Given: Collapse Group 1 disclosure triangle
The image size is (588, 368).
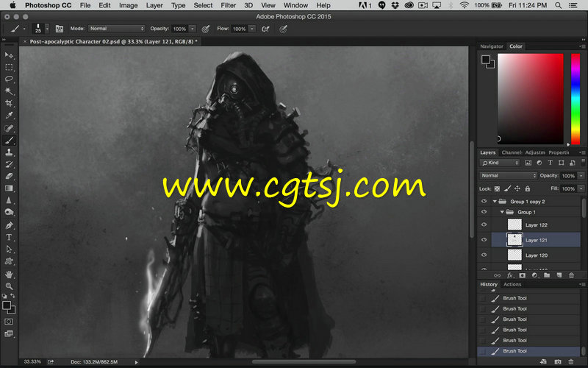Looking at the screenshot, I should coord(502,212).
